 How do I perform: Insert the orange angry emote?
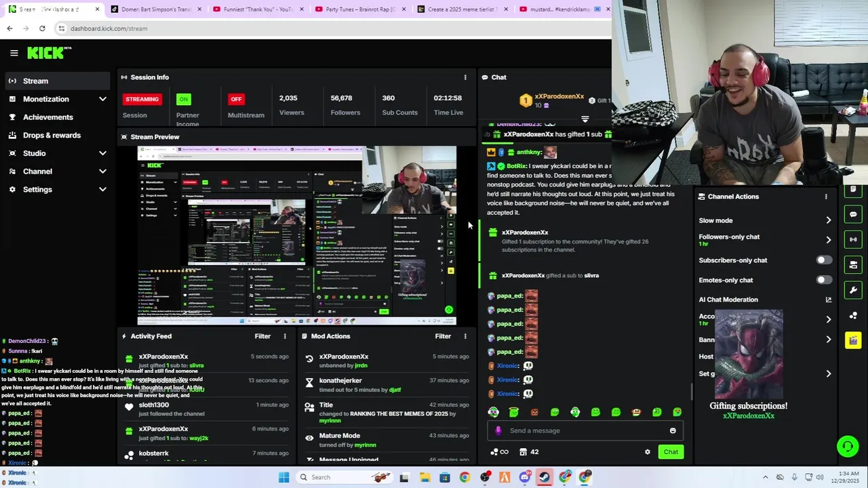click(x=534, y=412)
